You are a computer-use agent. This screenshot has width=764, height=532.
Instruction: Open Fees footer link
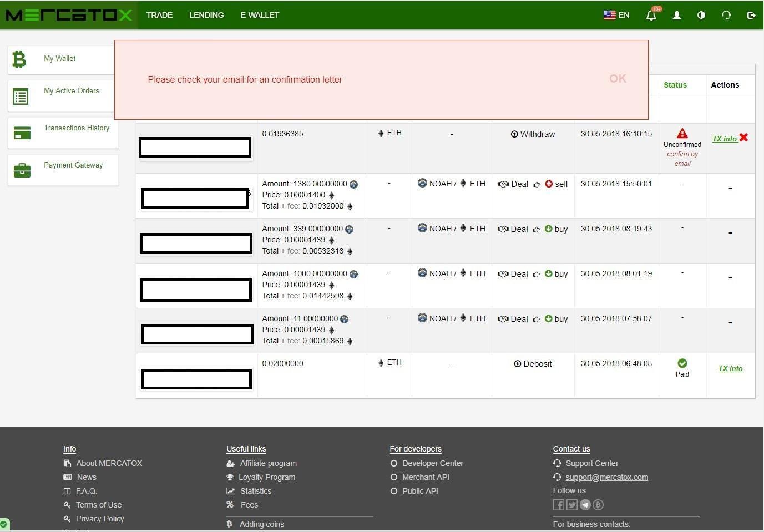click(249, 505)
